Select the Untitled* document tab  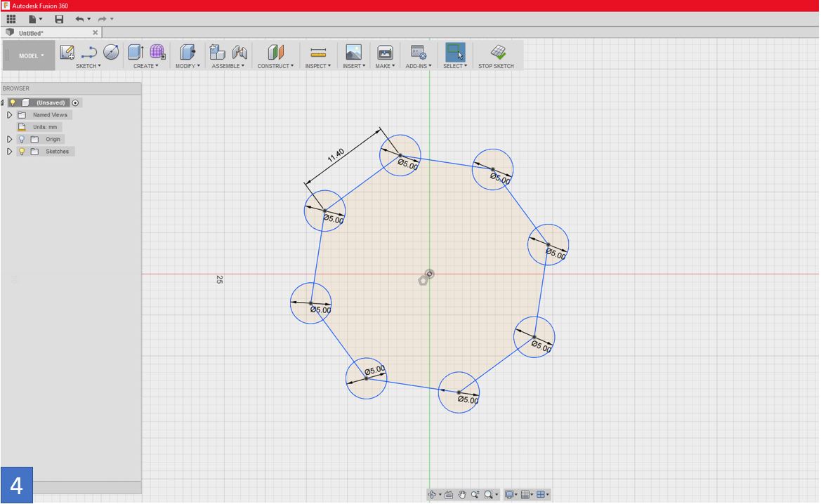[x=51, y=32]
